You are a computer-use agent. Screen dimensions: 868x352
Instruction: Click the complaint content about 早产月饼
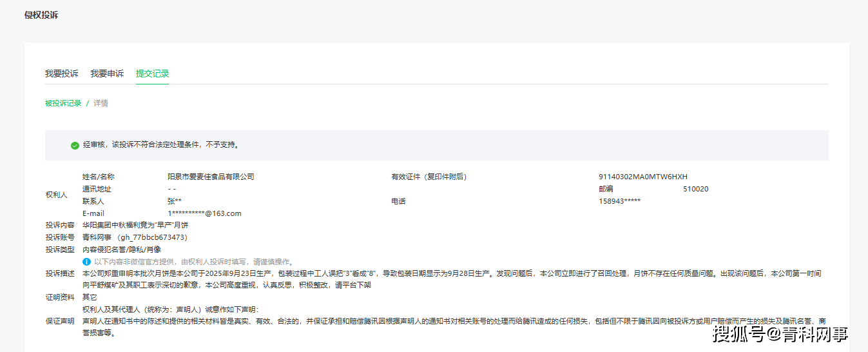point(135,225)
